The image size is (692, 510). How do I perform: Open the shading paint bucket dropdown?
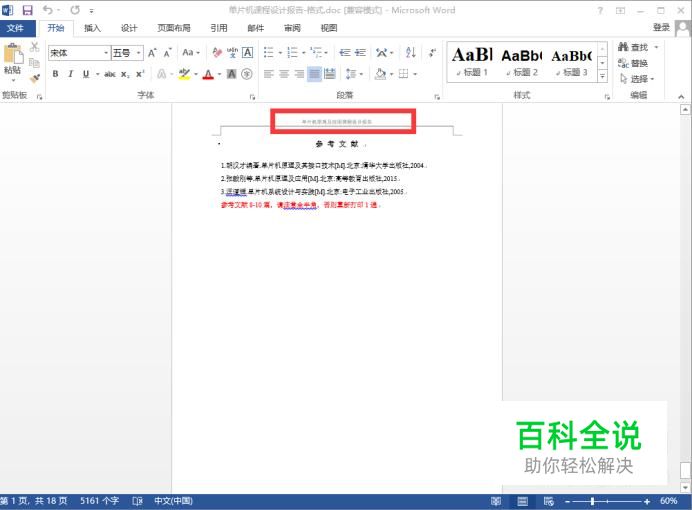(391, 74)
